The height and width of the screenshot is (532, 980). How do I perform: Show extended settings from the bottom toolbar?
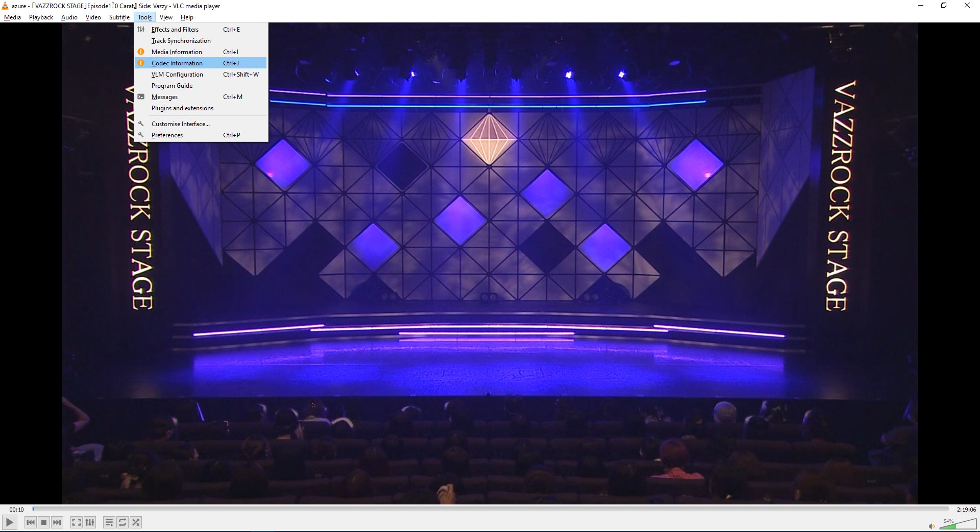[90, 522]
